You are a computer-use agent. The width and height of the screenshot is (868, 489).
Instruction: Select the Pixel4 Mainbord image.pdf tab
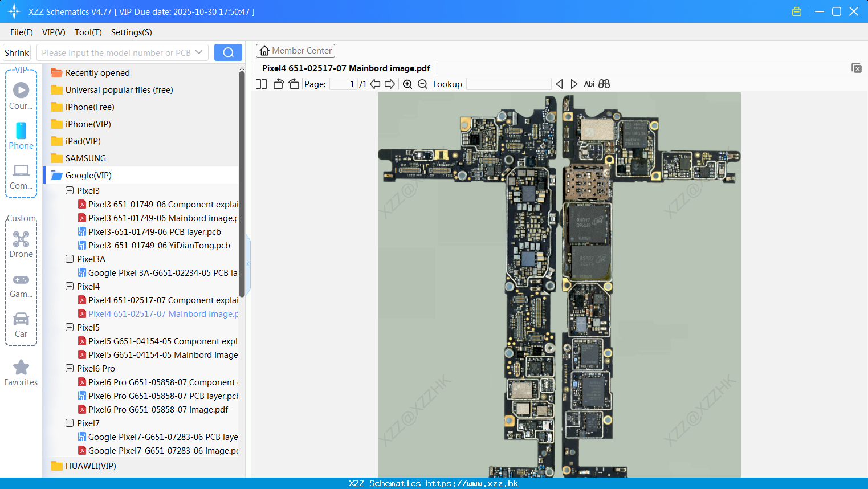coord(346,68)
